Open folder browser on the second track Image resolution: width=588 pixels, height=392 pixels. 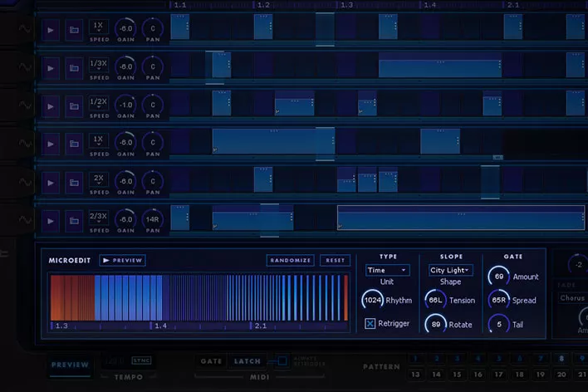pyautogui.click(x=75, y=66)
